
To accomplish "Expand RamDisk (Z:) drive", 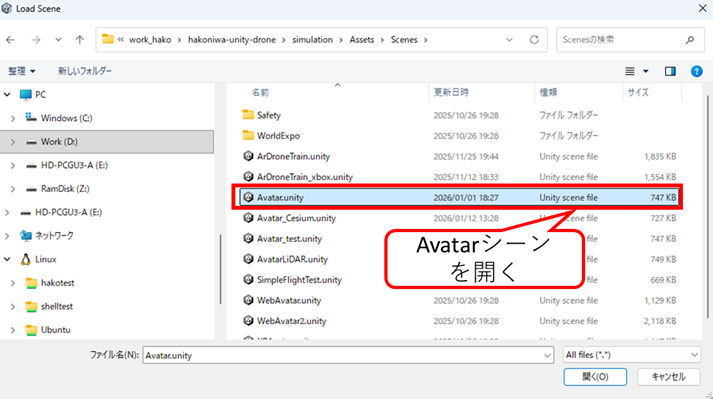I will [13, 189].
